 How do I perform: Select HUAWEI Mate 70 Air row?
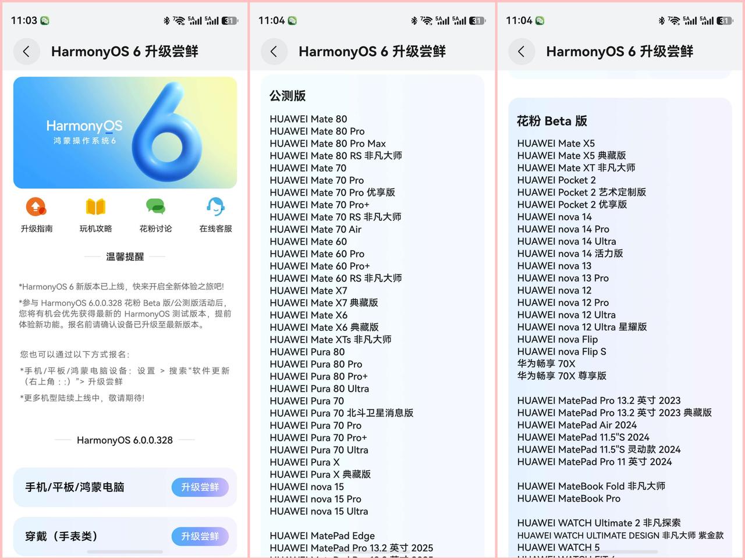[315, 229]
